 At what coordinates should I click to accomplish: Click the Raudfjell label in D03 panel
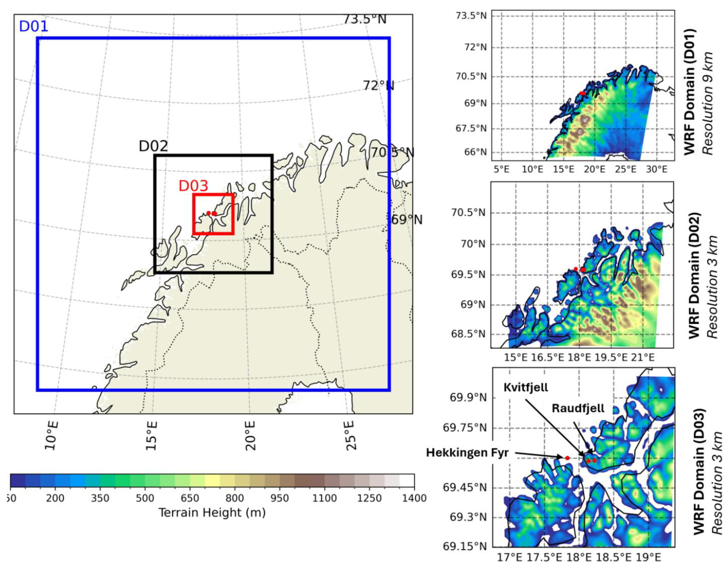coord(578,408)
